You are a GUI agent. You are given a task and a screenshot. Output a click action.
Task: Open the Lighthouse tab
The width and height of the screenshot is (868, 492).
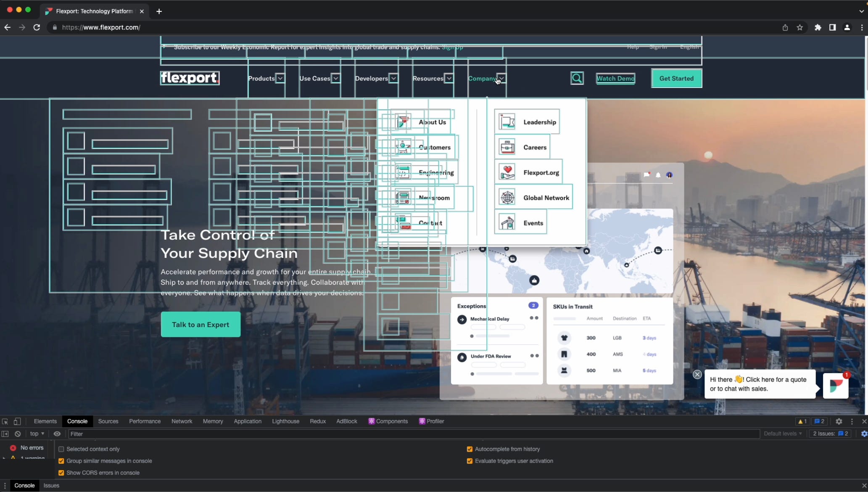tap(285, 421)
